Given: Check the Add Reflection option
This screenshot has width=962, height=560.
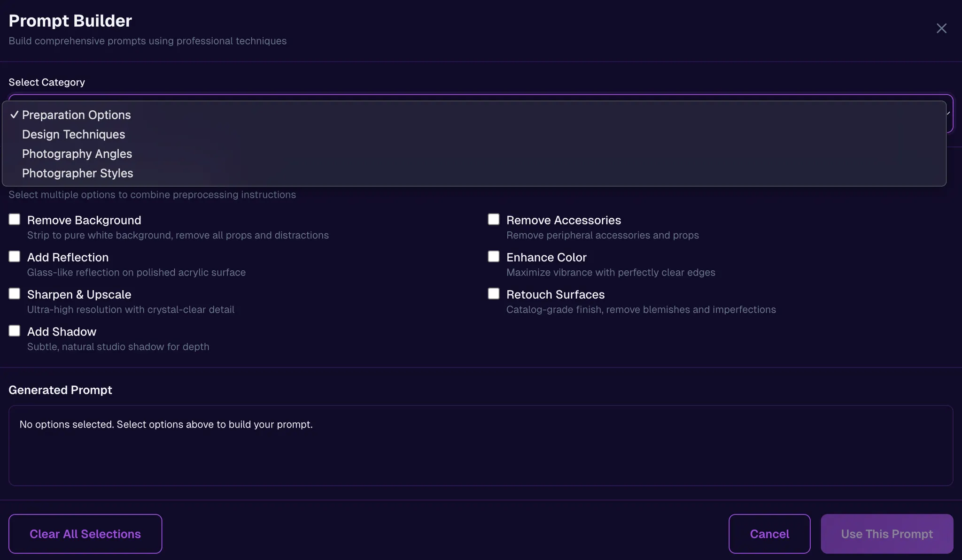Looking at the screenshot, I should coord(15,257).
